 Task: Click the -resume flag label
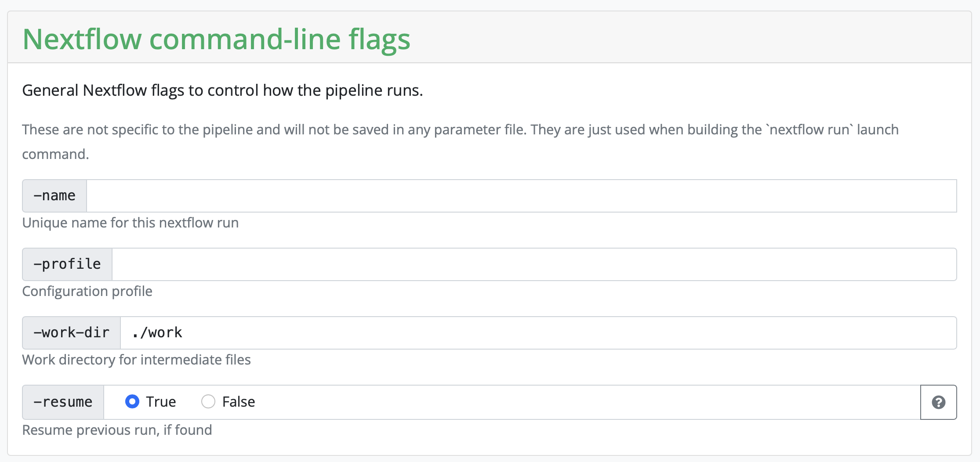63,402
